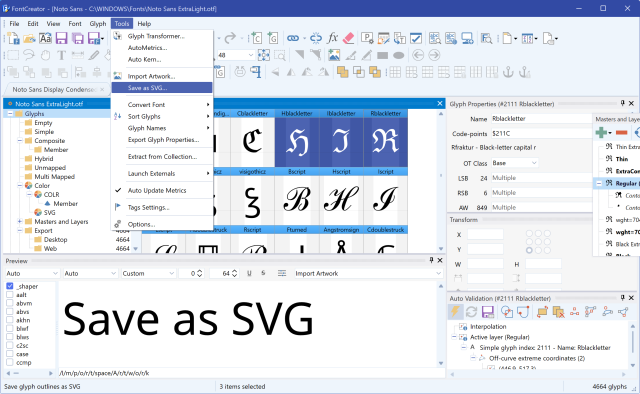The width and height of the screenshot is (640, 394).
Task: Click the ellipse shape tool
Action: [x=398, y=55]
